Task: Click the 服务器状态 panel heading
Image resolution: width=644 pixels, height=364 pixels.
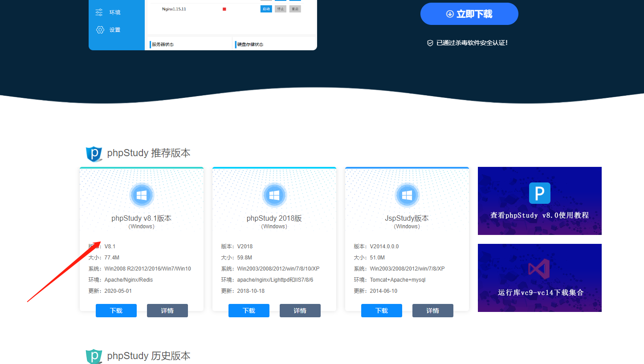Action: coord(163,44)
